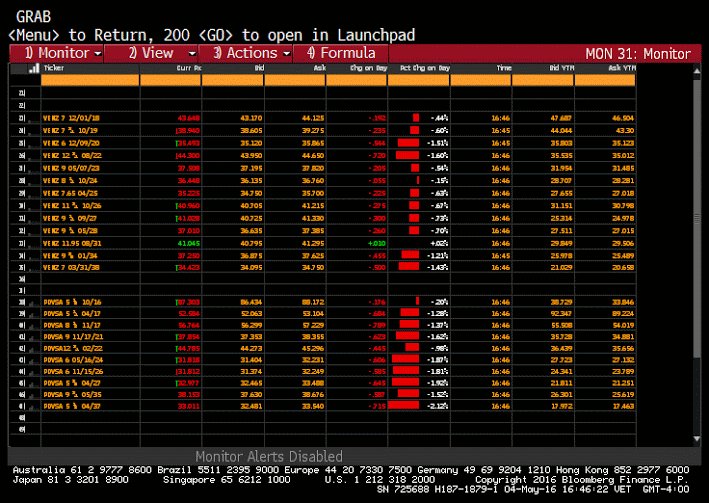Sort by the Chg on Day column header
This screenshot has width=709, height=503.
369,68
